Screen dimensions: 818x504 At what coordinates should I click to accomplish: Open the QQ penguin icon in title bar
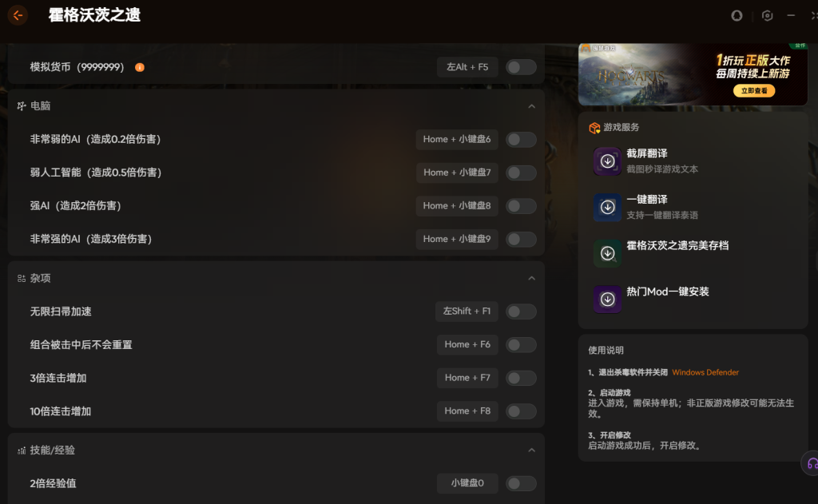coord(737,15)
